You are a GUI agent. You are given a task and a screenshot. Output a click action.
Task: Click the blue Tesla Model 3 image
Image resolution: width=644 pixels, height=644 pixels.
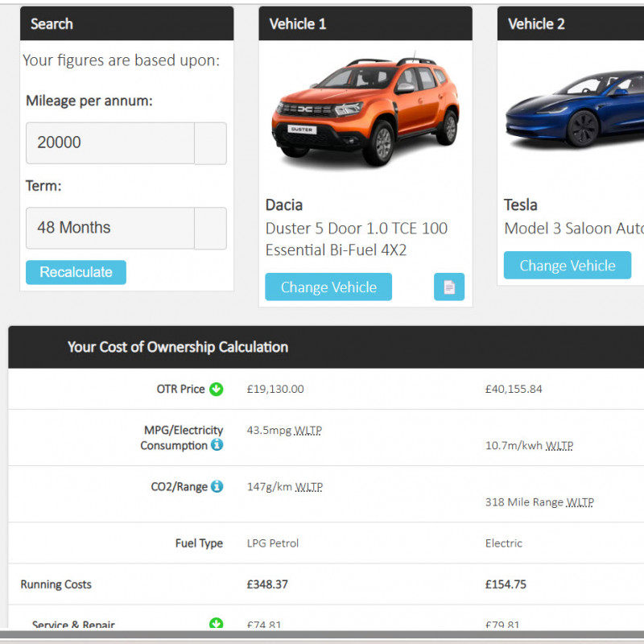pos(575,109)
